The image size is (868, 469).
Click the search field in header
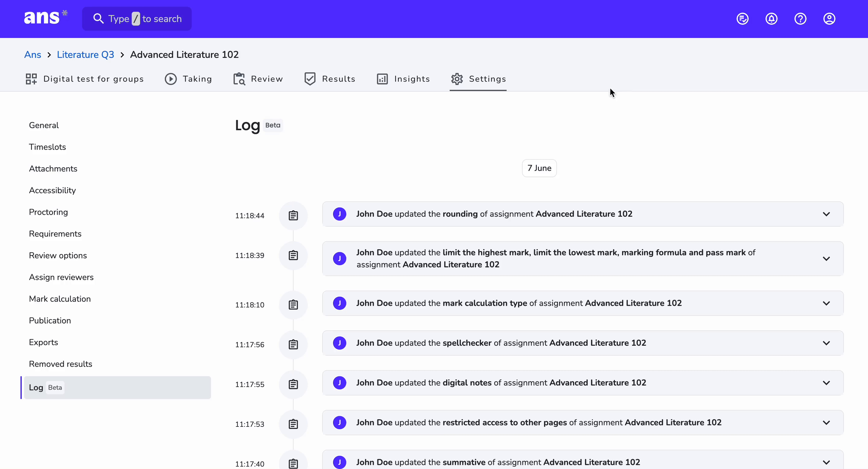point(137,19)
